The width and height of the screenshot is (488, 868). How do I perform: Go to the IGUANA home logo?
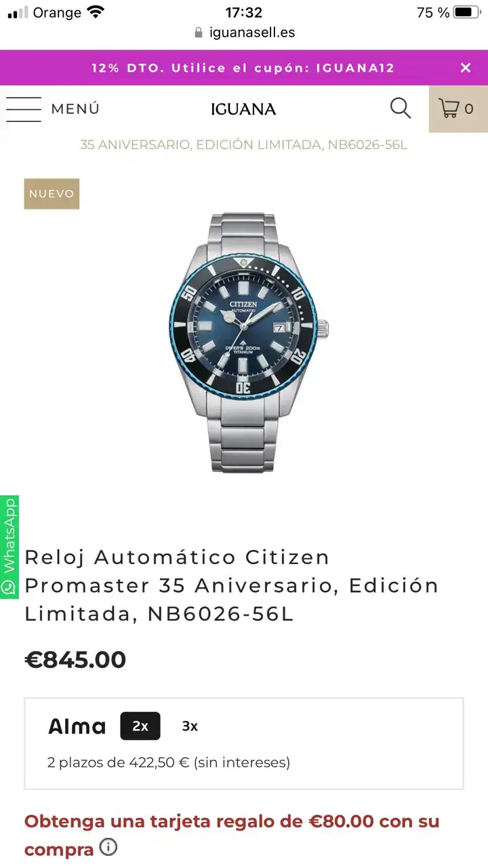tap(243, 109)
